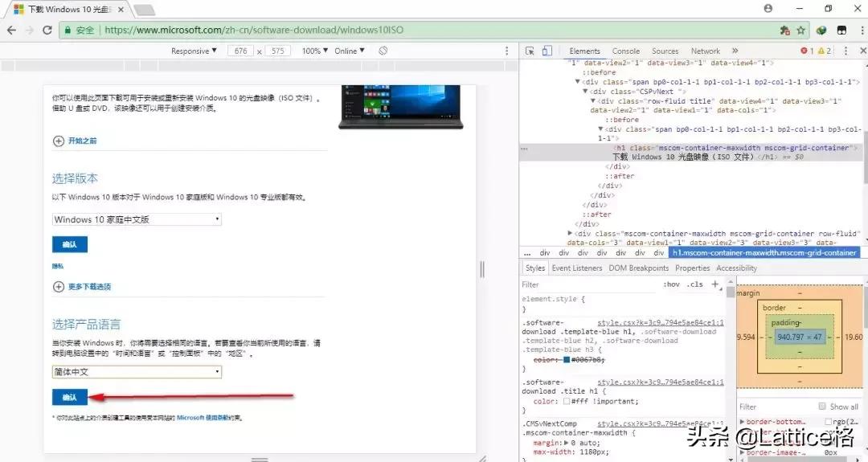
Task: Open the DevTools customize three-dot menu
Action: click(x=845, y=51)
